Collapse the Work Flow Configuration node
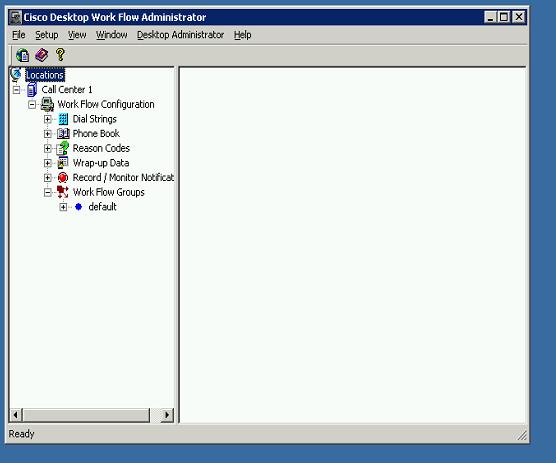Viewport: 556px width, 463px height. coord(32,105)
